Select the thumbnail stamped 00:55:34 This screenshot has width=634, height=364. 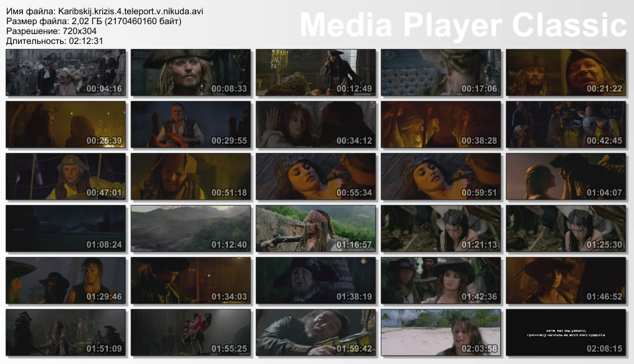pos(316,176)
